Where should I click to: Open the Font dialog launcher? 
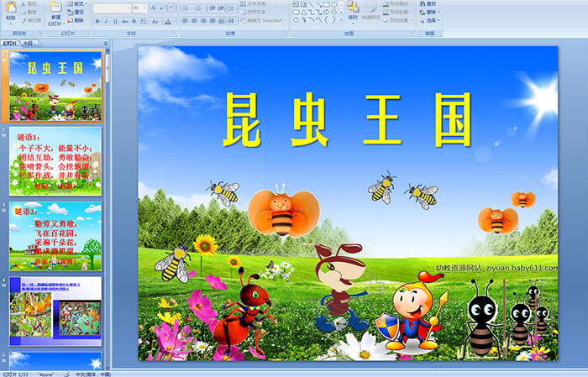[175, 33]
